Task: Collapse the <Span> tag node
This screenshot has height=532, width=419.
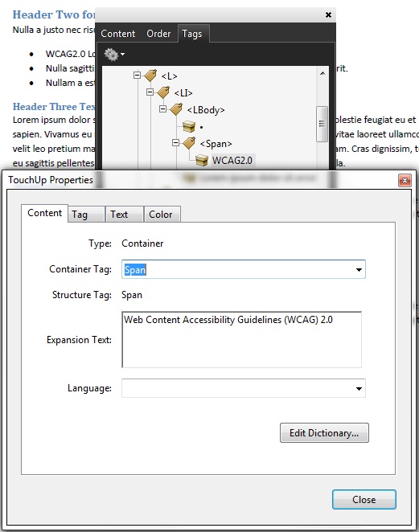Action: pos(175,142)
